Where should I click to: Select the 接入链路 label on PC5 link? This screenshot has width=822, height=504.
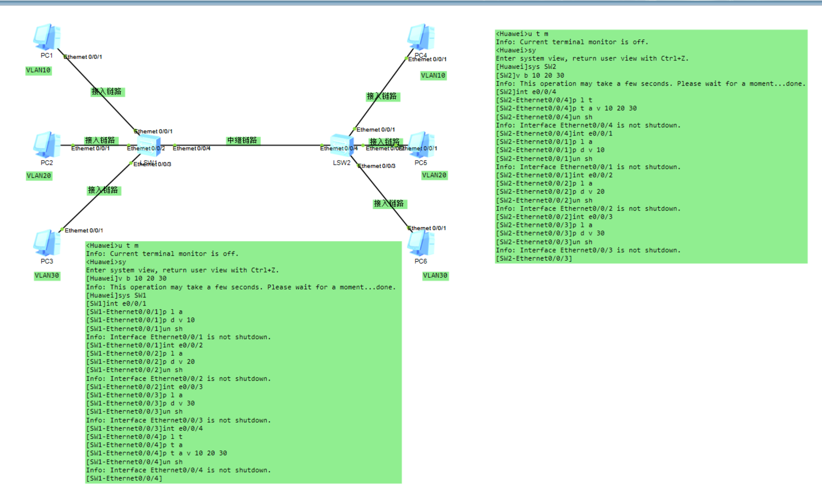coord(385,142)
